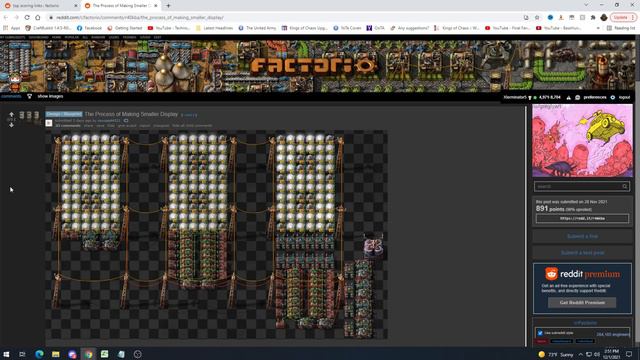
Task: Open the Apps shortcut in bookmarks bar
Action: (11, 28)
